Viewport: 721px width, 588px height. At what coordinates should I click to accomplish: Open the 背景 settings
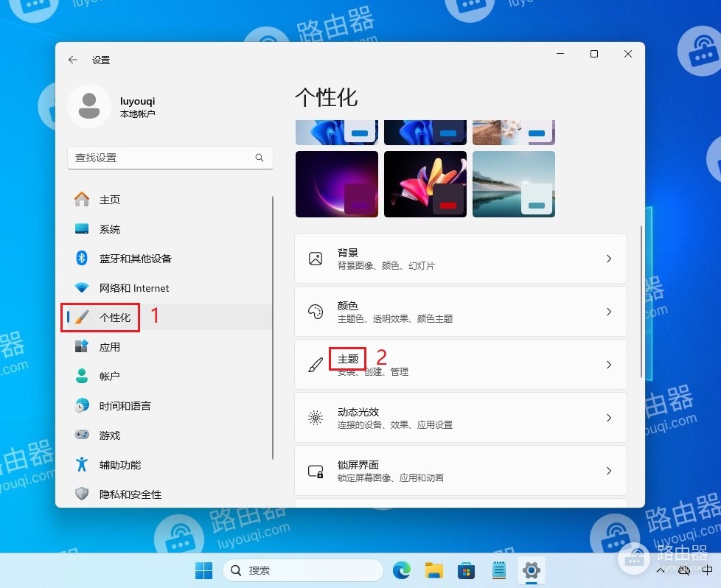click(x=460, y=259)
